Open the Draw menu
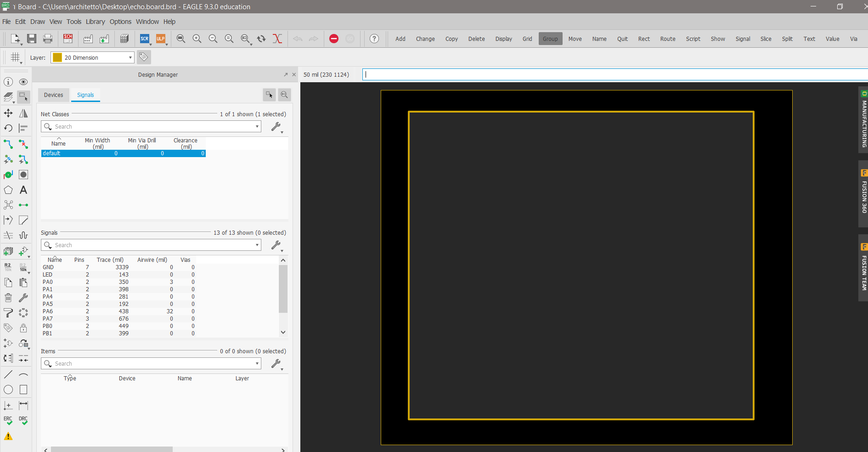This screenshot has width=868, height=452. [x=38, y=22]
